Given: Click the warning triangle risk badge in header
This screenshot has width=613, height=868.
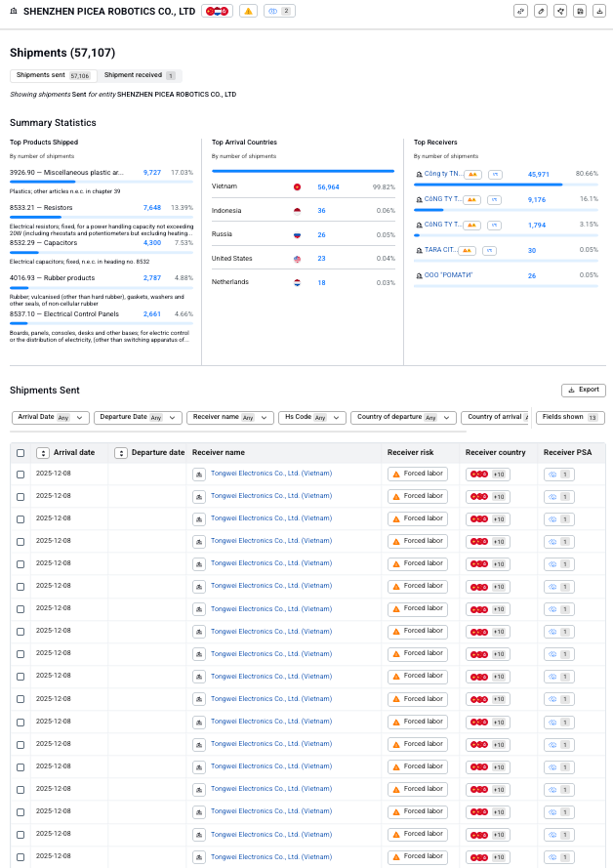Looking at the screenshot, I should point(249,11).
